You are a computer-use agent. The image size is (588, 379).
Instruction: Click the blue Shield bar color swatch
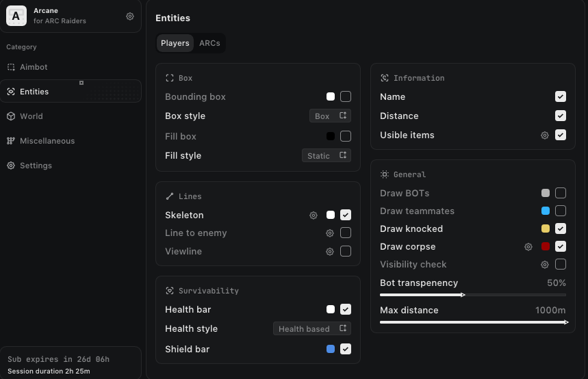pos(331,349)
